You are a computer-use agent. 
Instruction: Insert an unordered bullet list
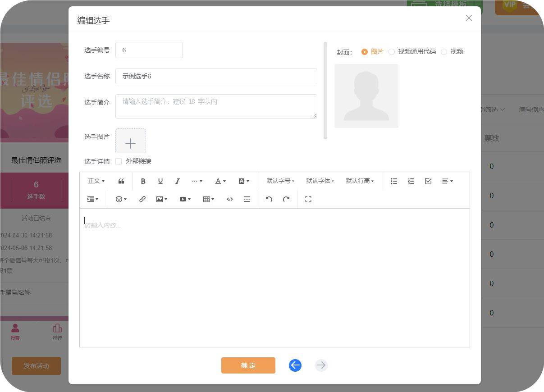click(394, 181)
